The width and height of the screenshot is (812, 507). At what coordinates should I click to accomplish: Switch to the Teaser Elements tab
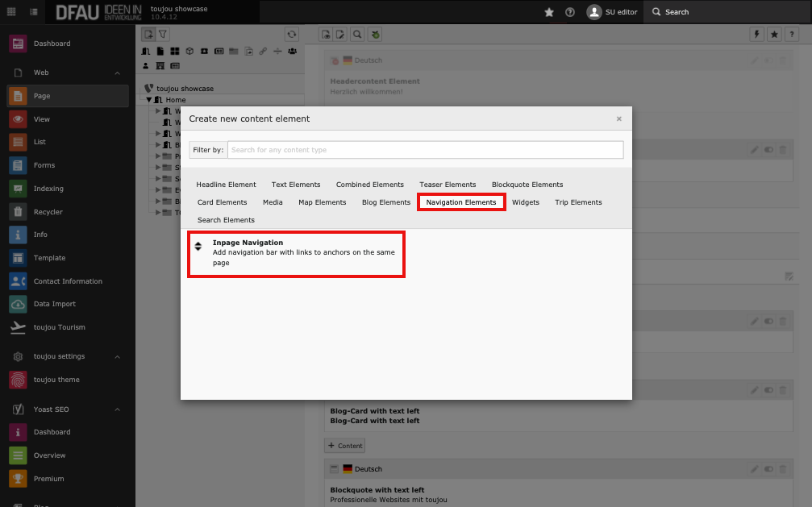coord(448,185)
